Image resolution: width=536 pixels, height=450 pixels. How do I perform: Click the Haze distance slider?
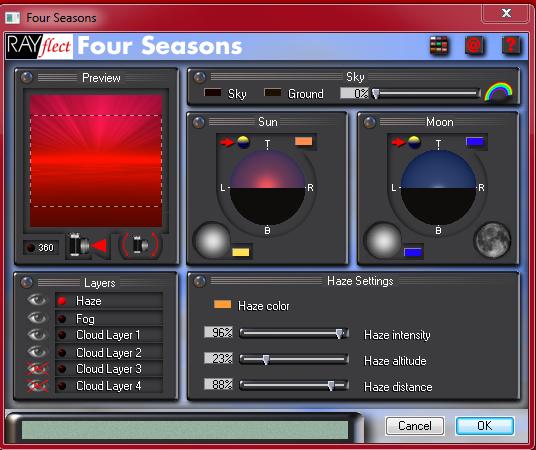[x=294, y=385]
